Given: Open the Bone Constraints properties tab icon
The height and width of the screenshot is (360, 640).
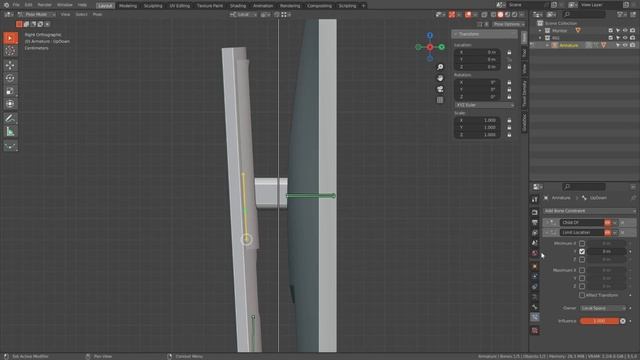Looking at the screenshot, I should (x=535, y=317).
